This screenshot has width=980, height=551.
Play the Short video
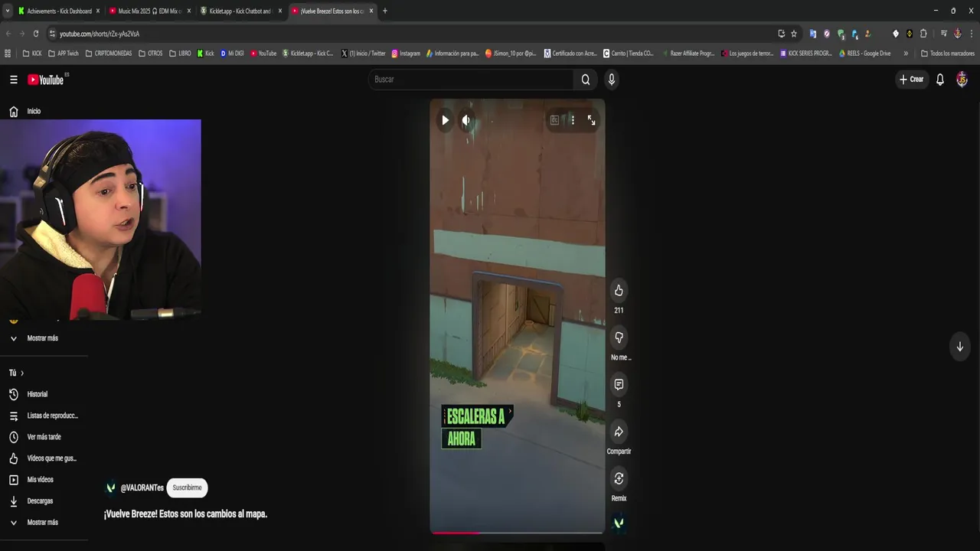tap(445, 120)
